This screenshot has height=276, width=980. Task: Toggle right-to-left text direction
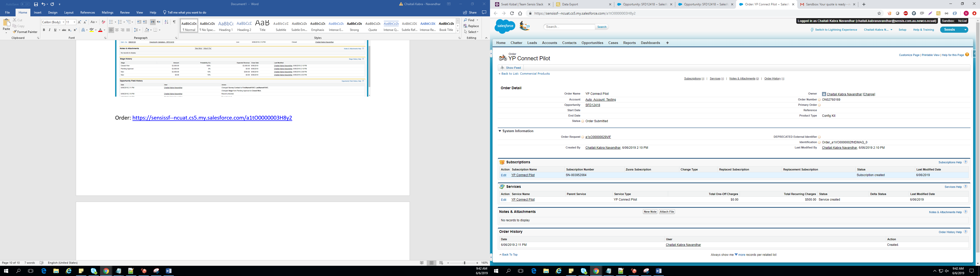pos(159,22)
